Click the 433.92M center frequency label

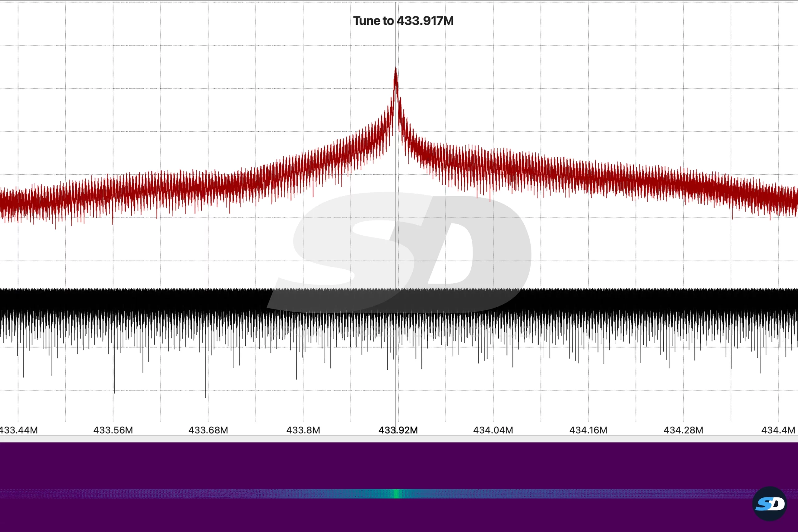(x=398, y=430)
